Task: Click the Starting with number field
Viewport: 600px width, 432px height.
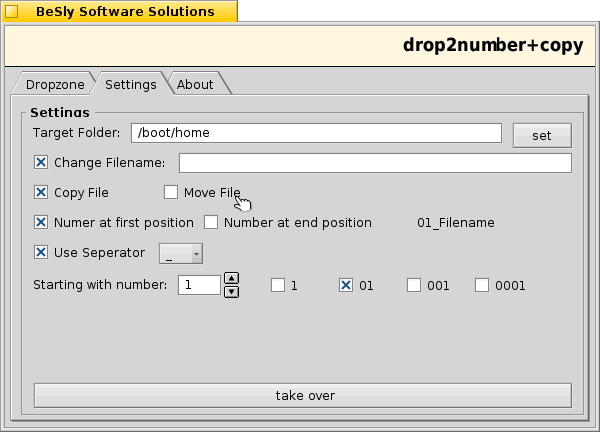Action: [x=199, y=285]
